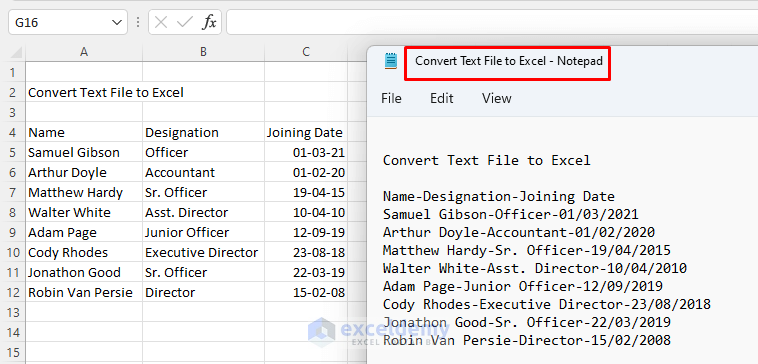758x364 pixels.
Task: Select cell 'Junior Officer' in Excel
Action: (204, 233)
